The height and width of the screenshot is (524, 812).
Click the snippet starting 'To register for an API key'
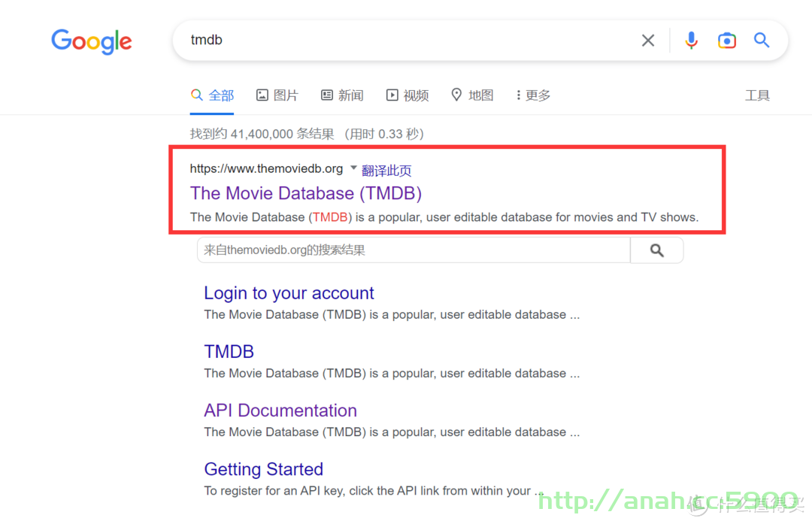(374, 491)
